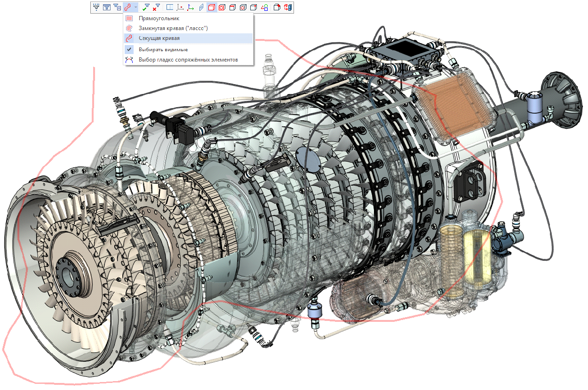Image resolution: width=588 pixels, height=390 pixels.
Task: Toggle Выбирать видимые checkmark option
Action: [x=189, y=49]
